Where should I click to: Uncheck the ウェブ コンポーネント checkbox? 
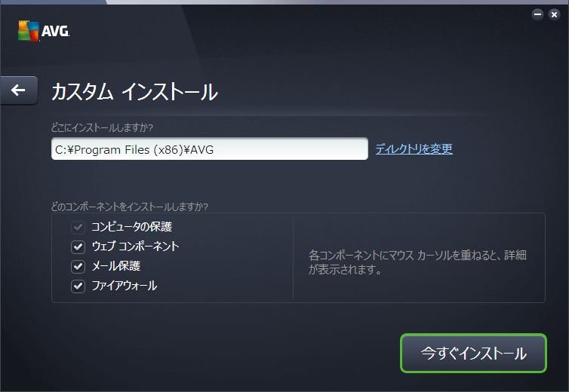point(78,247)
